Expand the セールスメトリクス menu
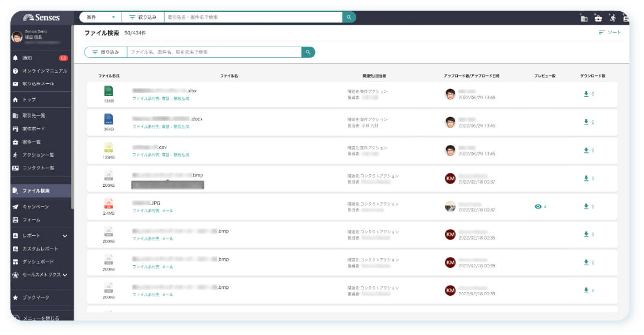The width and height of the screenshot is (644, 335). click(65, 275)
